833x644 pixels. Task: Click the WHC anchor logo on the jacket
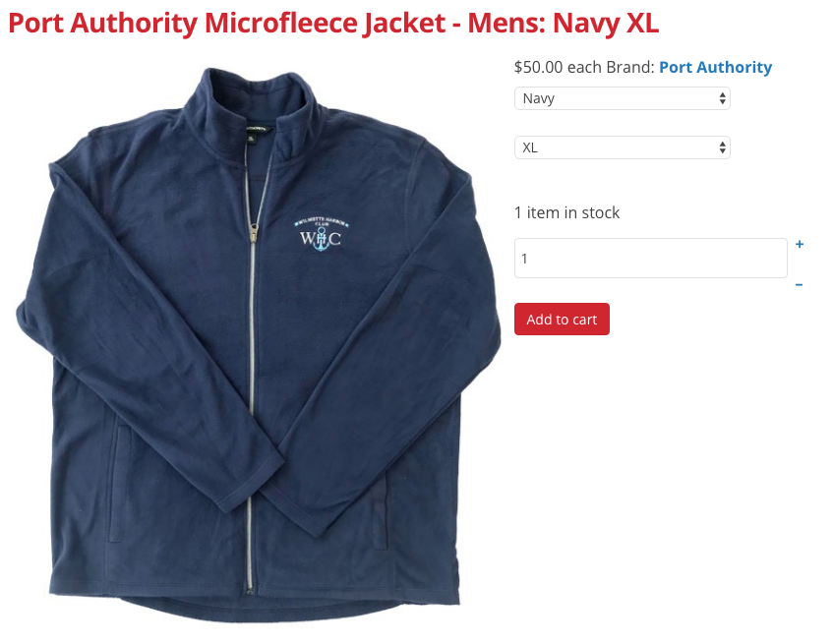(321, 234)
